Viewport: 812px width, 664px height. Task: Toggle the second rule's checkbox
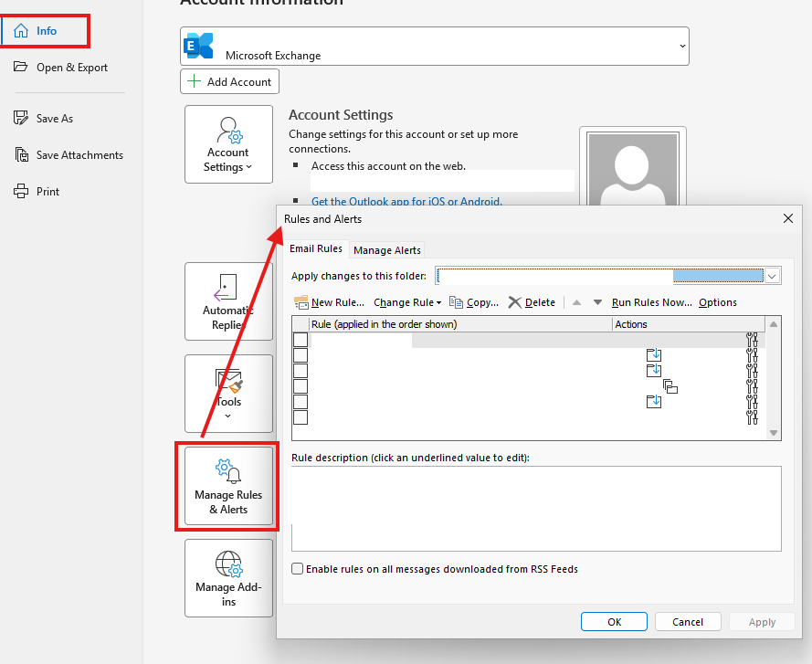(x=301, y=355)
